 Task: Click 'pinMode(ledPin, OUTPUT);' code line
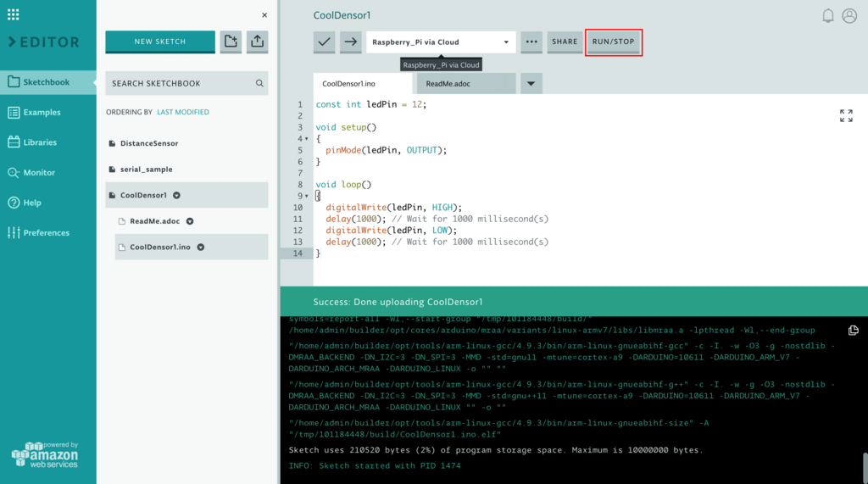pos(386,150)
